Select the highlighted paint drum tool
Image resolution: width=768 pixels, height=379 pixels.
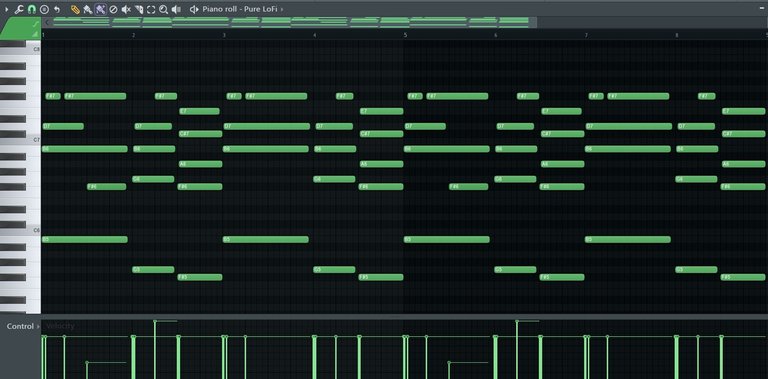[x=100, y=9]
